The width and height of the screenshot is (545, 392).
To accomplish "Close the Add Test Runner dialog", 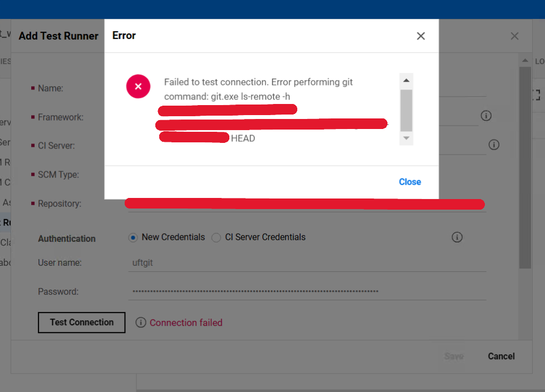I will tap(514, 36).
